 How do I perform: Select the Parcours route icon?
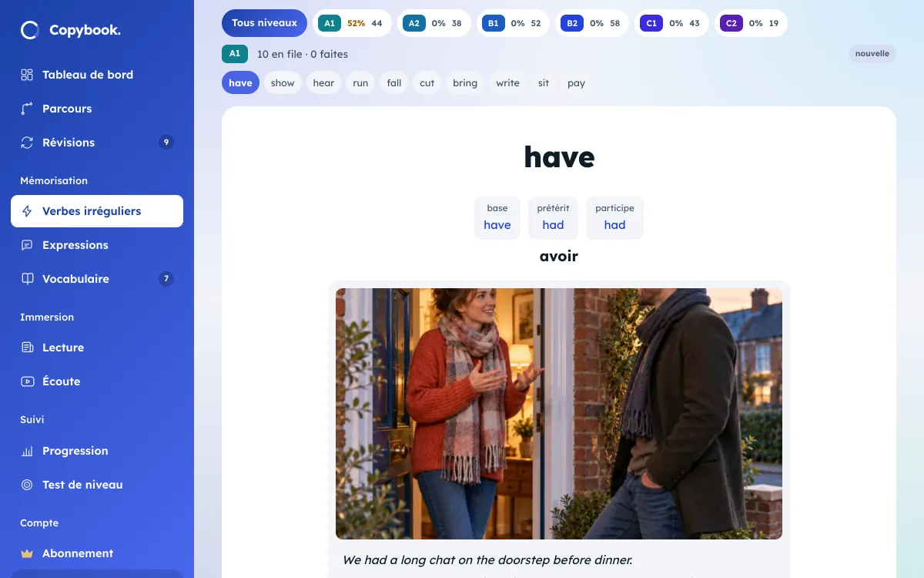(27, 109)
